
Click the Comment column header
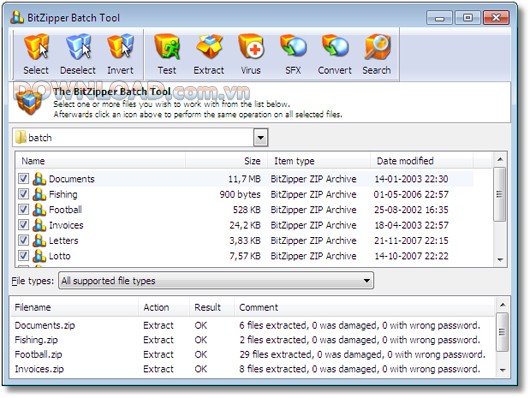365,307
